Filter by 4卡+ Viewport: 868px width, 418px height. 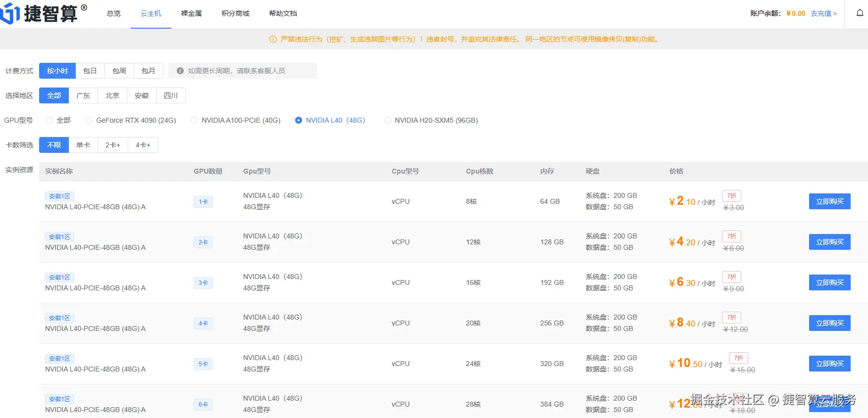(x=143, y=145)
